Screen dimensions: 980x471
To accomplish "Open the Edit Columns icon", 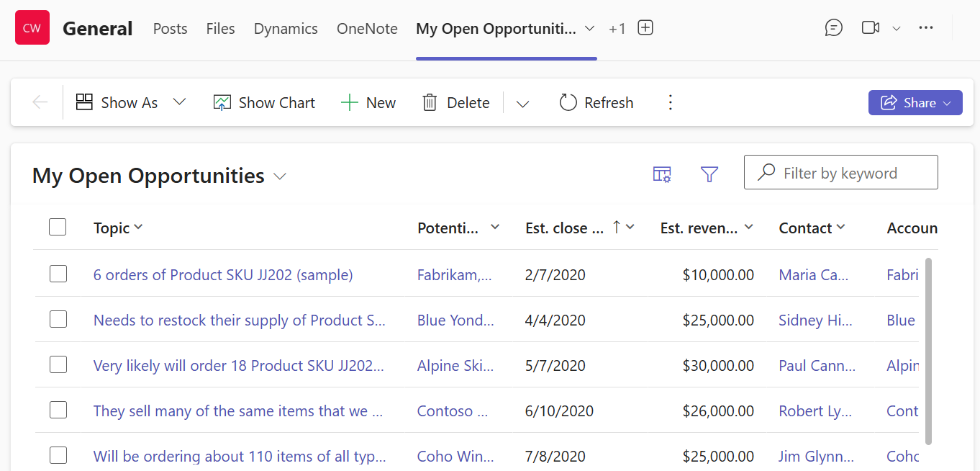I will click(661, 174).
